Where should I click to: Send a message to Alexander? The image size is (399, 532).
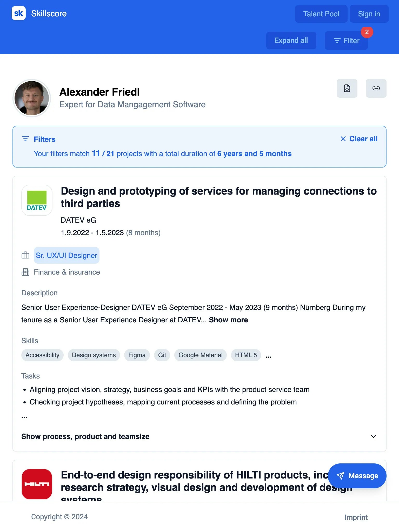click(x=357, y=476)
